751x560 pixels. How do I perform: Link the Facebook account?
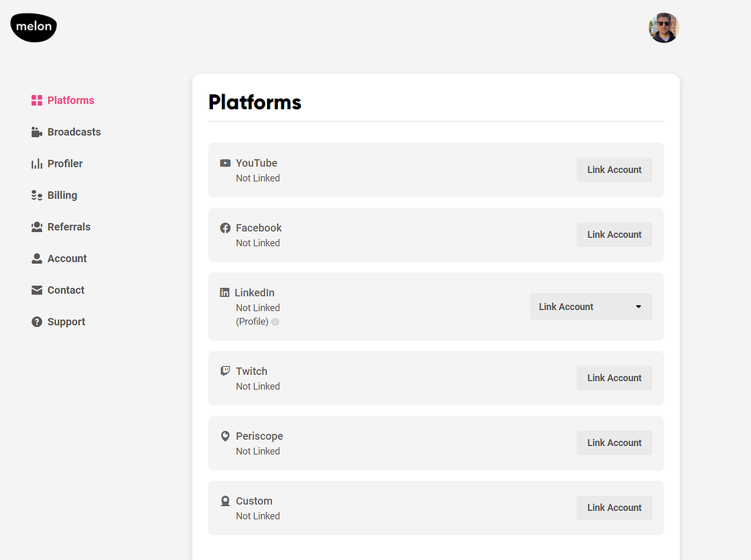614,235
